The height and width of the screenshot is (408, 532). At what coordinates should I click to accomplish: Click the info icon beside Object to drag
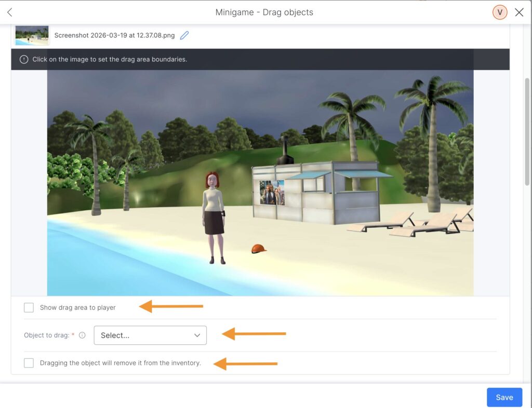click(x=82, y=335)
